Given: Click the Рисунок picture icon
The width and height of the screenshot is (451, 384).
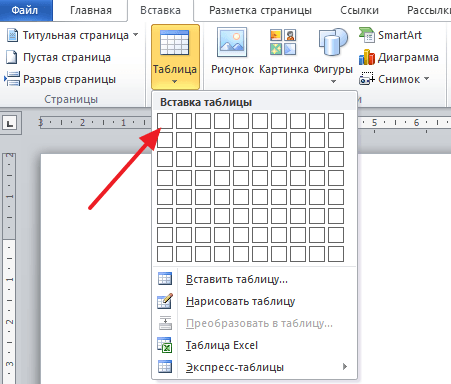Looking at the screenshot, I should pos(232,43).
